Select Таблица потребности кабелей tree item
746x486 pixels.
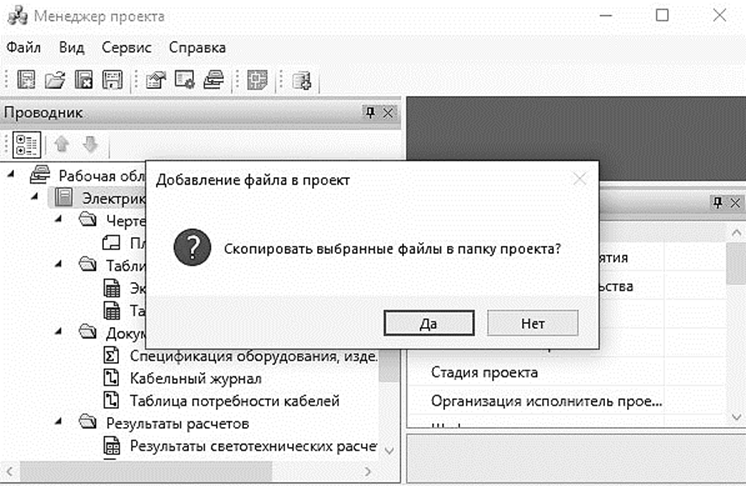(x=235, y=401)
